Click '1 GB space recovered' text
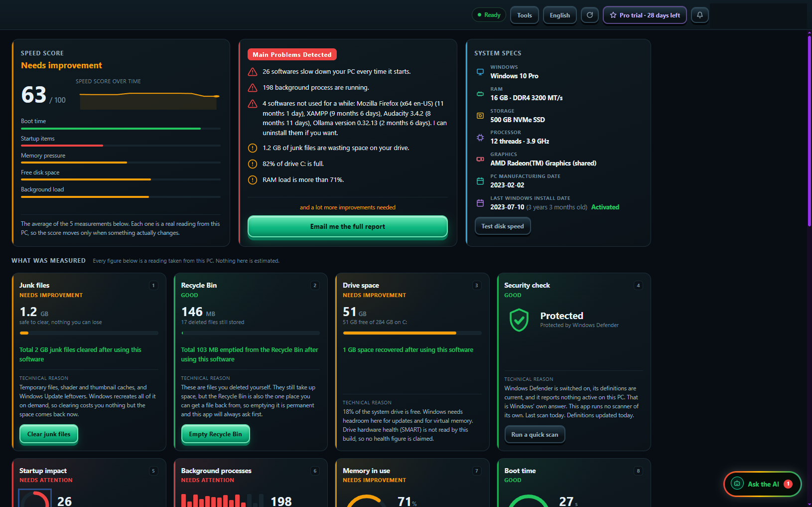Viewport: 812px width, 507px height. [x=408, y=350]
